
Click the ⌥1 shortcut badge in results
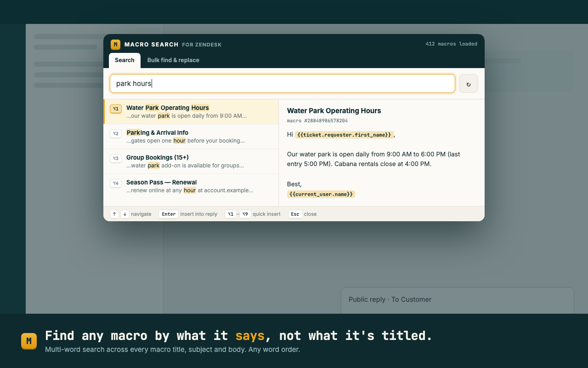pyautogui.click(x=116, y=109)
